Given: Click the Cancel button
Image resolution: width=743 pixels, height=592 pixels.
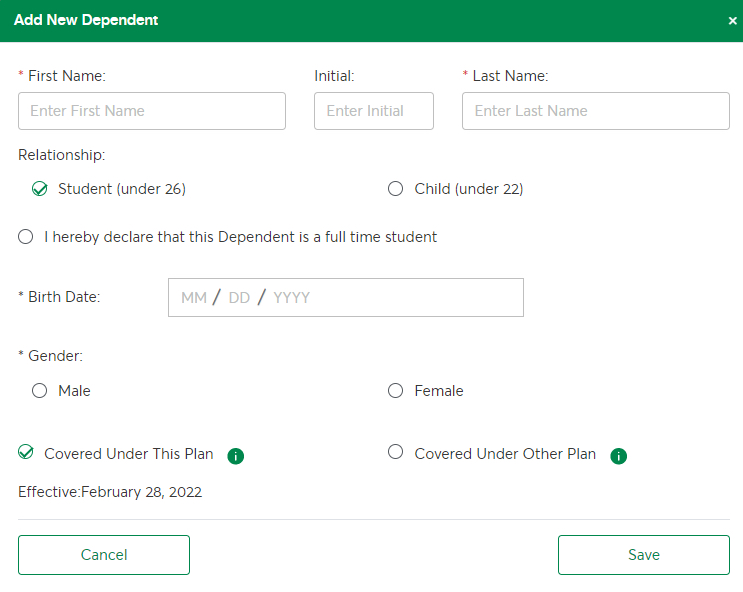Looking at the screenshot, I should (x=104, y=555).
